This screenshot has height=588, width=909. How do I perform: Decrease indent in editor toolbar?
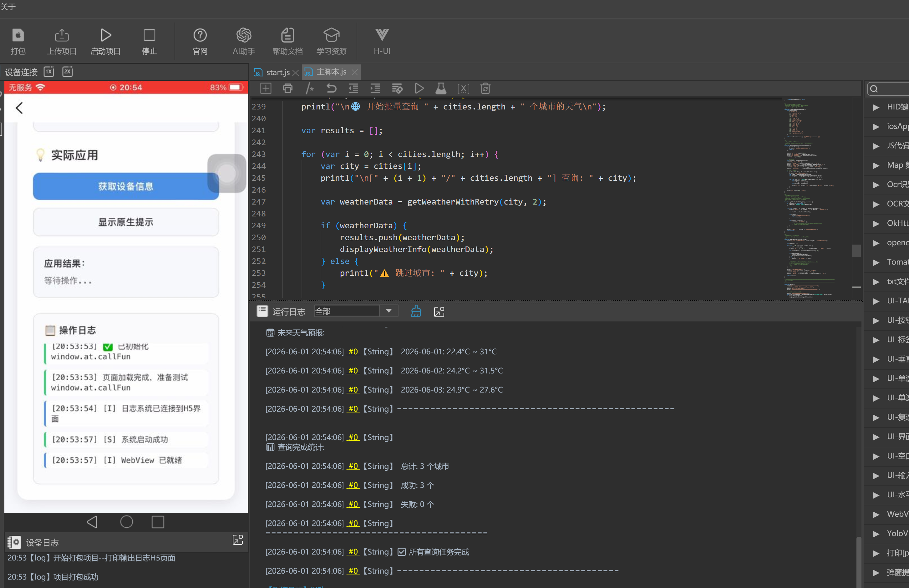(x=353, y=89)
